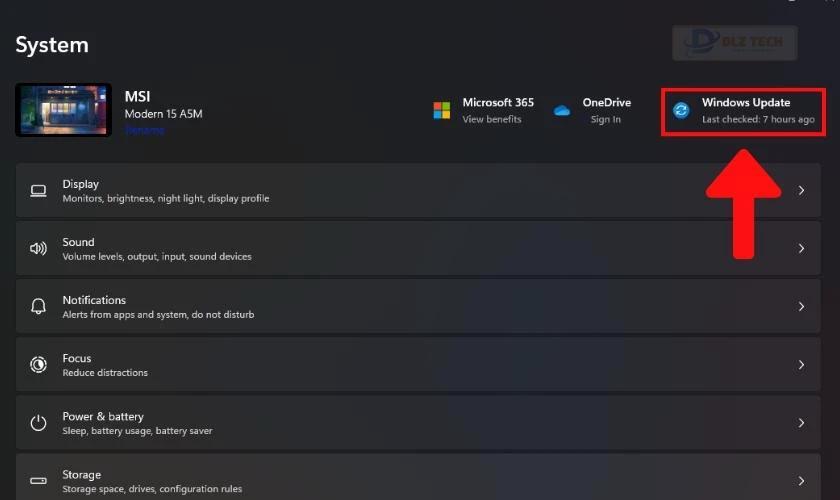Image resolution: width=840 pixels, height=500 pixels.
Task: Click the MSI device name
Action: coord(138,96)
